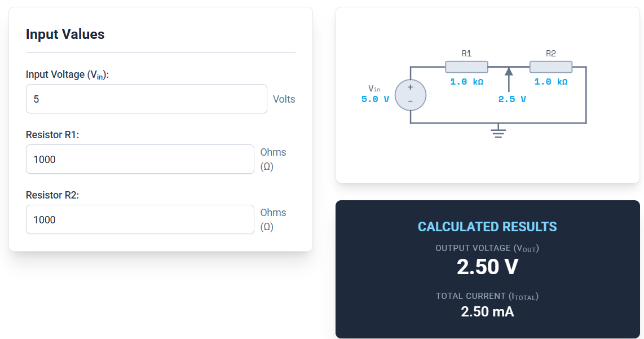Click the ground symbol in the circuit diagram
Screen dimensions: 644x339
coord(498,131)
